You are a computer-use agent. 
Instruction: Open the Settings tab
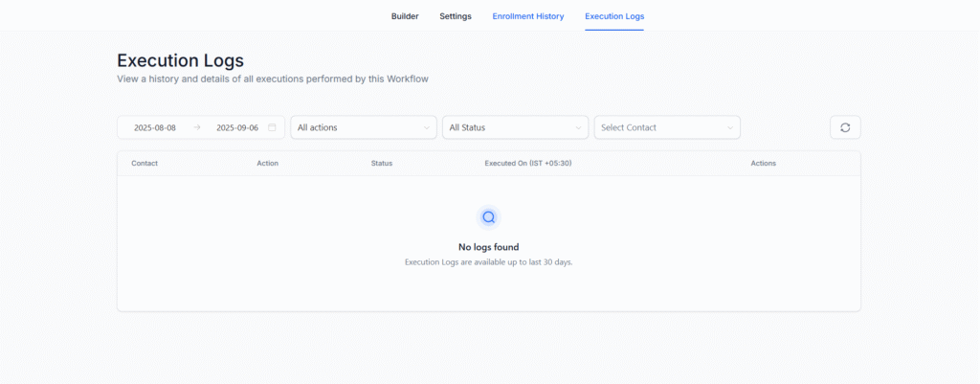click(x=456, y=16)
